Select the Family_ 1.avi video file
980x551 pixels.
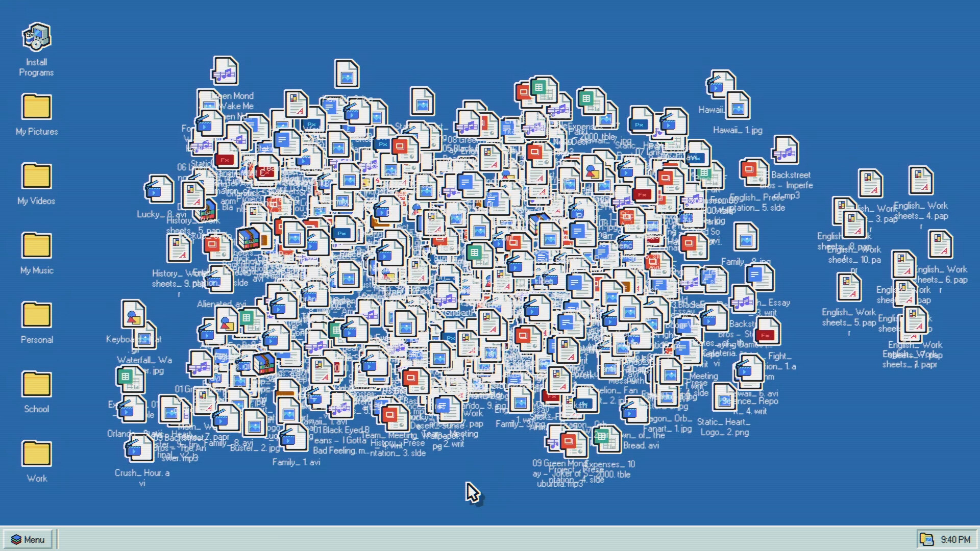[x=295, y=437]
